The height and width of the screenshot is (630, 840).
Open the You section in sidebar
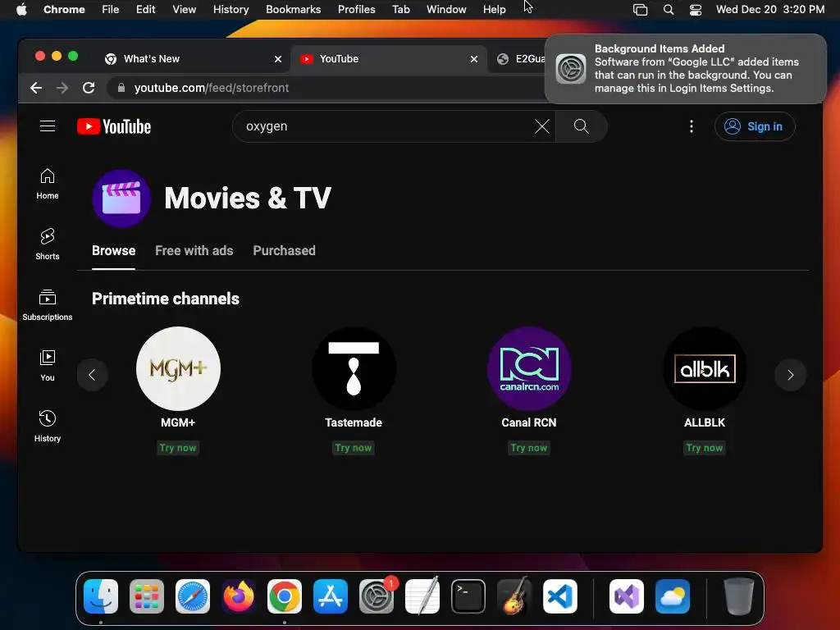pyautogui.click(x=47, y=365)
